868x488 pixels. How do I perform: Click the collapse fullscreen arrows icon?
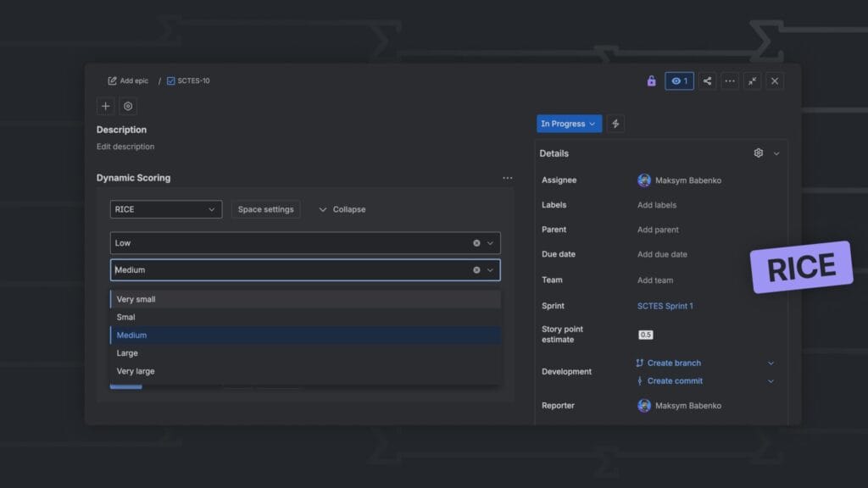[x=752, y=81]
